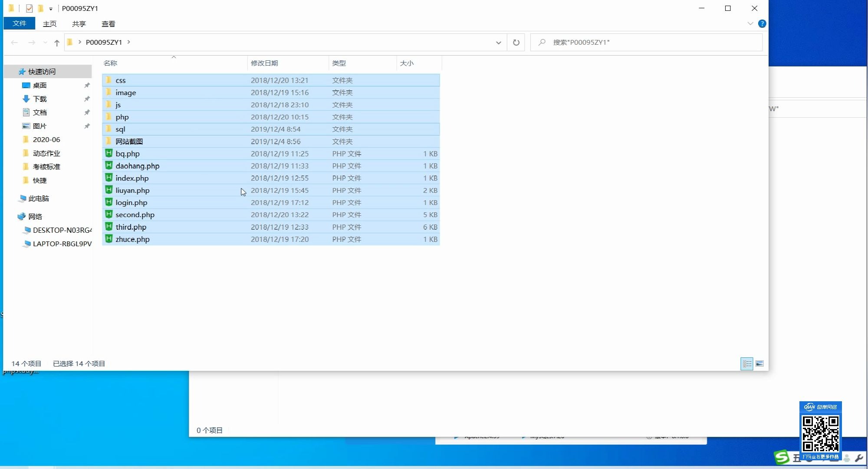The width and height of the screenshot is (868, 469).
Task: Select the zhuce.php file icon
Action: coord(109,238)
